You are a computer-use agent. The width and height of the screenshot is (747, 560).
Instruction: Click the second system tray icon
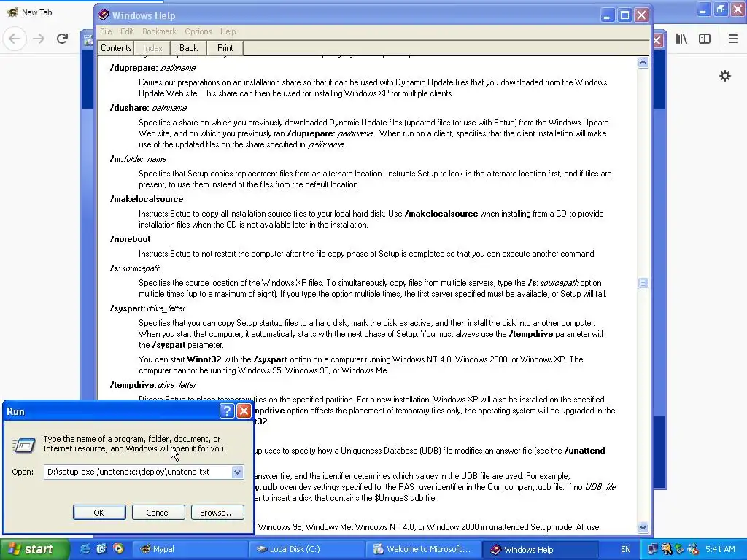point(666,549)
